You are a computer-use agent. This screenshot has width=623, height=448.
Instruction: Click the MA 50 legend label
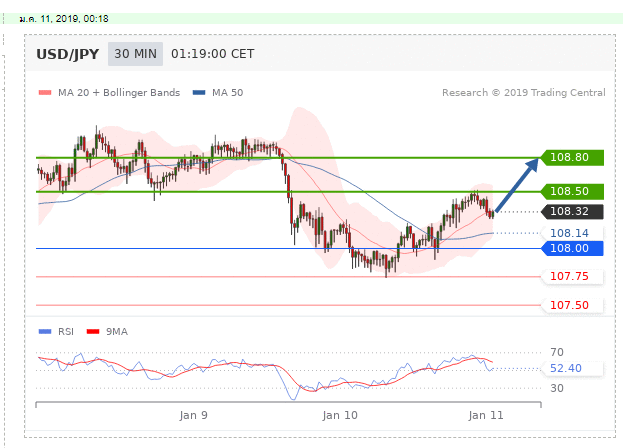point(227,93)
